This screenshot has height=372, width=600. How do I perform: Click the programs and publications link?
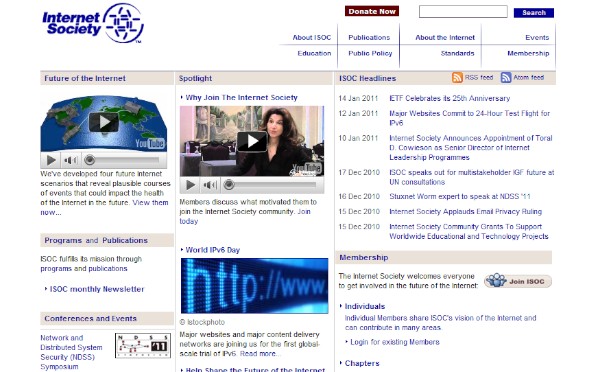pyautogui.click(x=84, y=269)
